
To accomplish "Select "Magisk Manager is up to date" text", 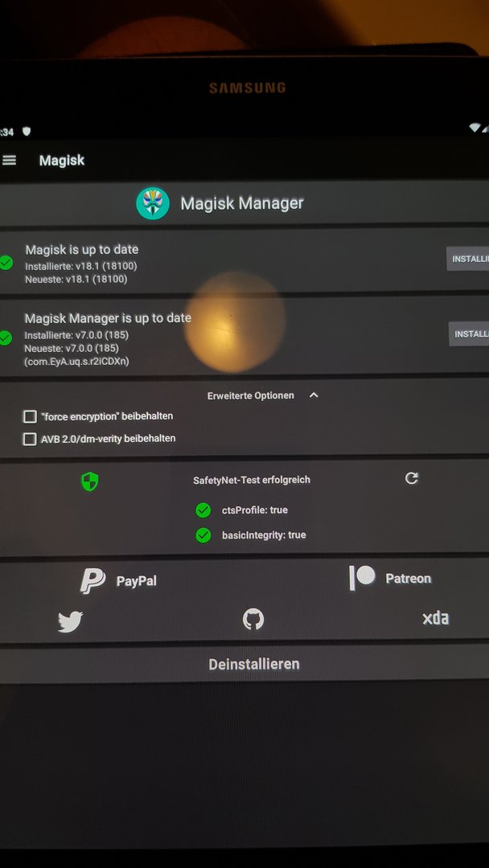I will (108, 318).
